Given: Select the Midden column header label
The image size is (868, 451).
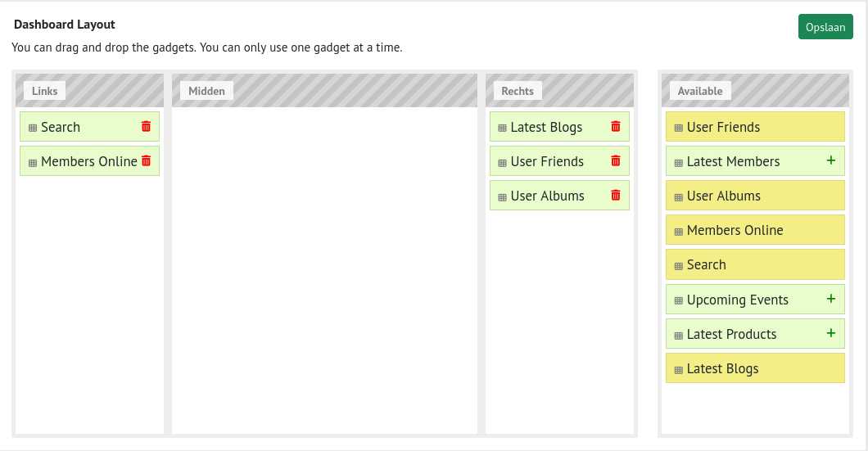Looking at the screenshot, I should 206,91.
